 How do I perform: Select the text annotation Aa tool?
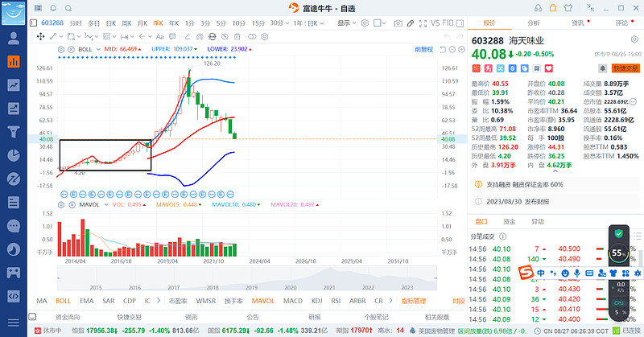click(159, 36)
